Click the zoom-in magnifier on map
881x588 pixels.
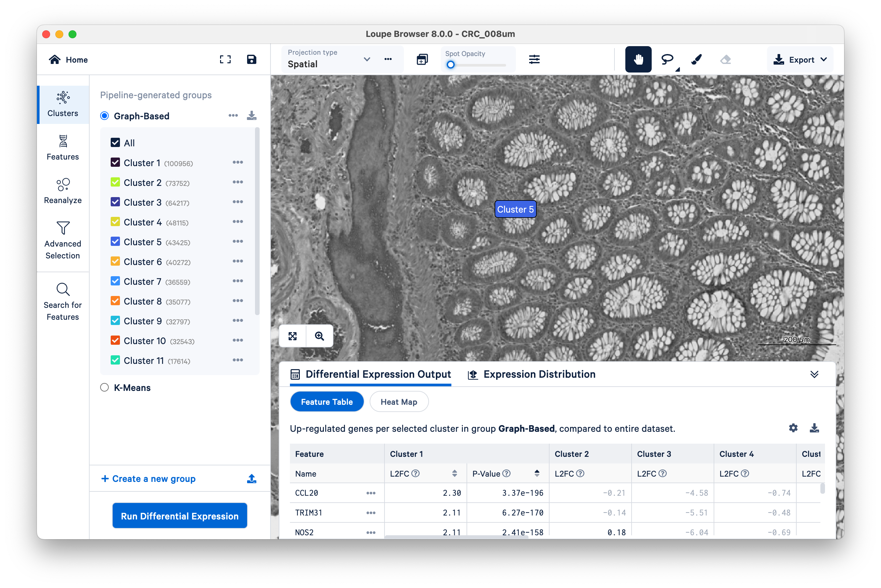coord(319,336)
